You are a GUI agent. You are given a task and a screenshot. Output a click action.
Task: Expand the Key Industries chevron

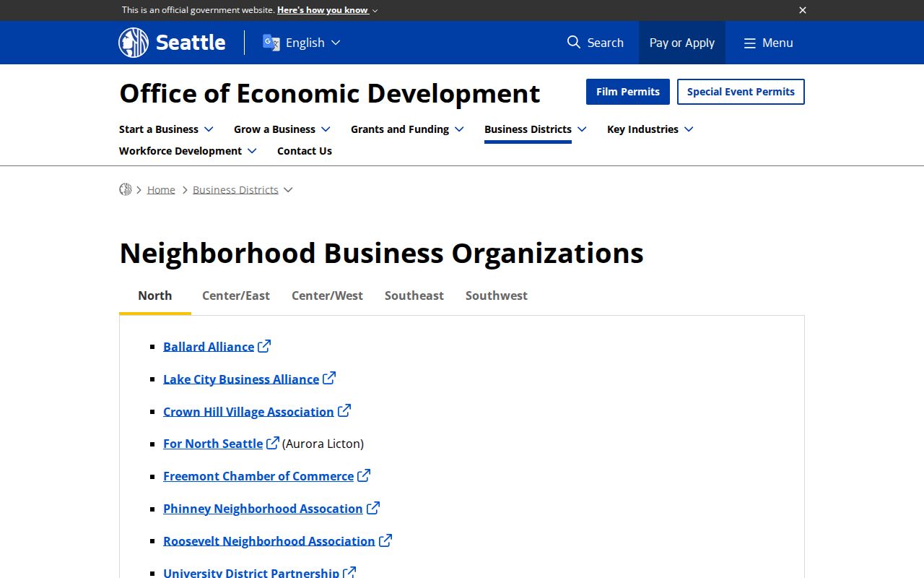point(689,129)
